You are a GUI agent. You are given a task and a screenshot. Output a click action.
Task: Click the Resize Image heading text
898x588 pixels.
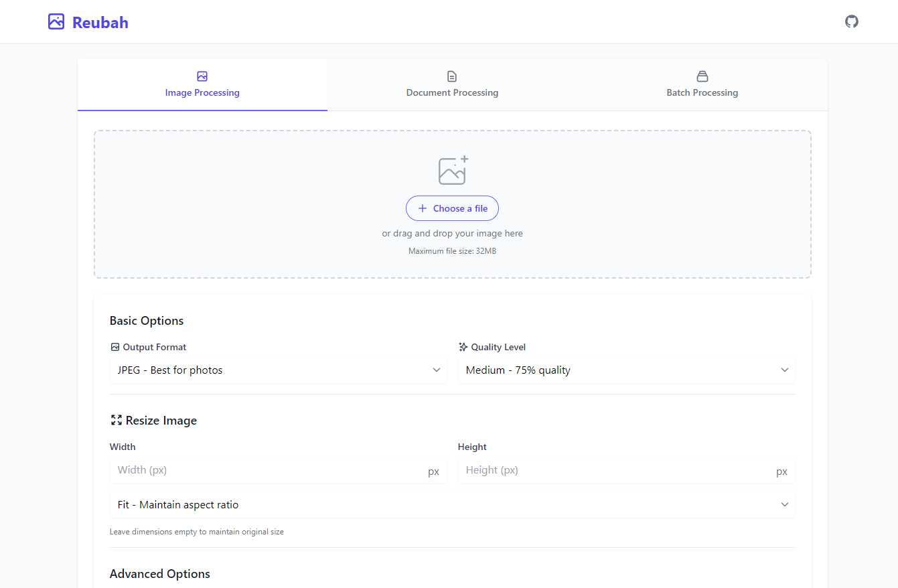tap(161, 421)
